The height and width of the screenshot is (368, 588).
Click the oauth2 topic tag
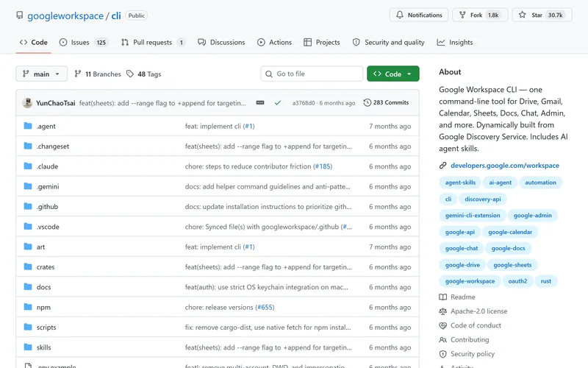pyautogui.click(x=517, y=281)
